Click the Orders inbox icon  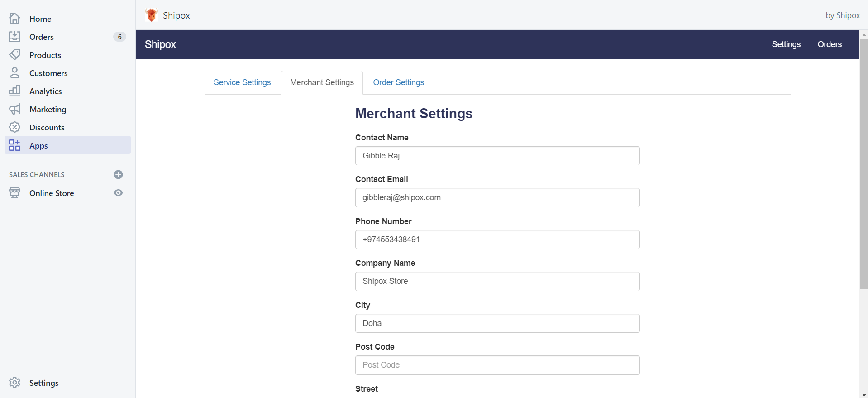pyautogui.click(x=14, y=37)
